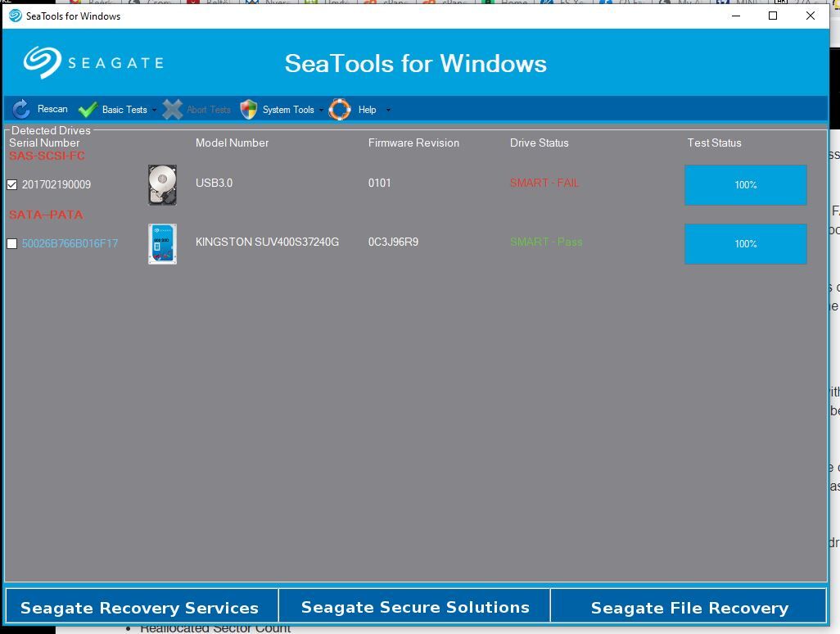The height and width of the screenshot is (634, 840).
Task: Click the Seagate spiral logo
Action: point(42,62)
